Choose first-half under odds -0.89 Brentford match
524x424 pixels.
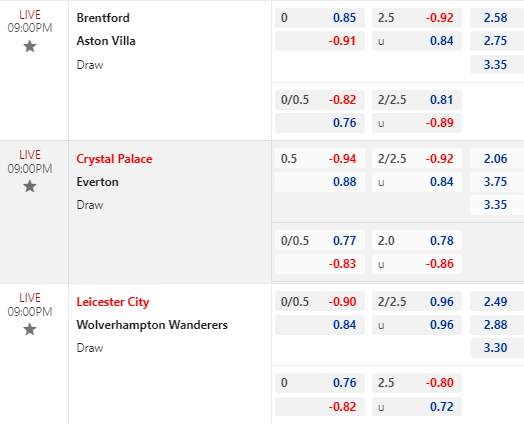[417, 123]
